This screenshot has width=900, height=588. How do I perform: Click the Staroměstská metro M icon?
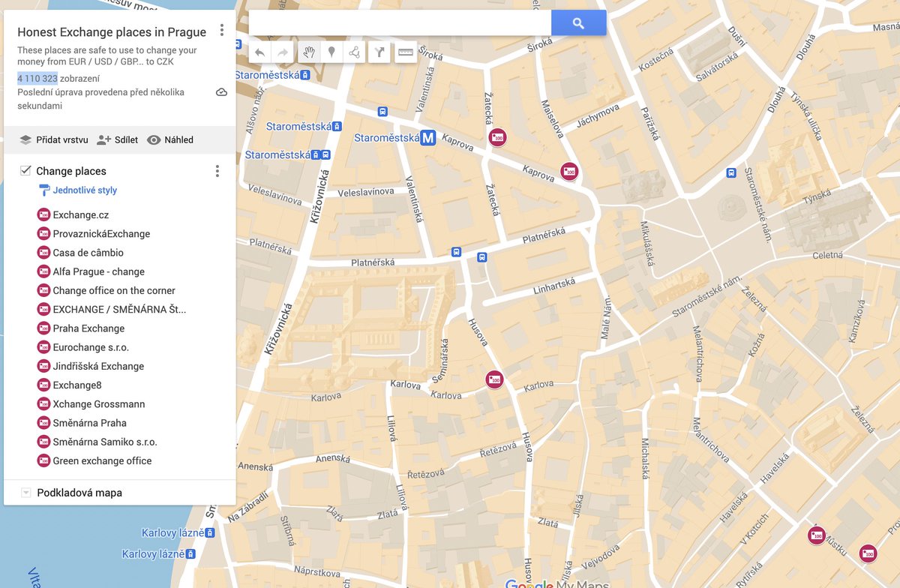pyautogui.click(x=428, y=138)
